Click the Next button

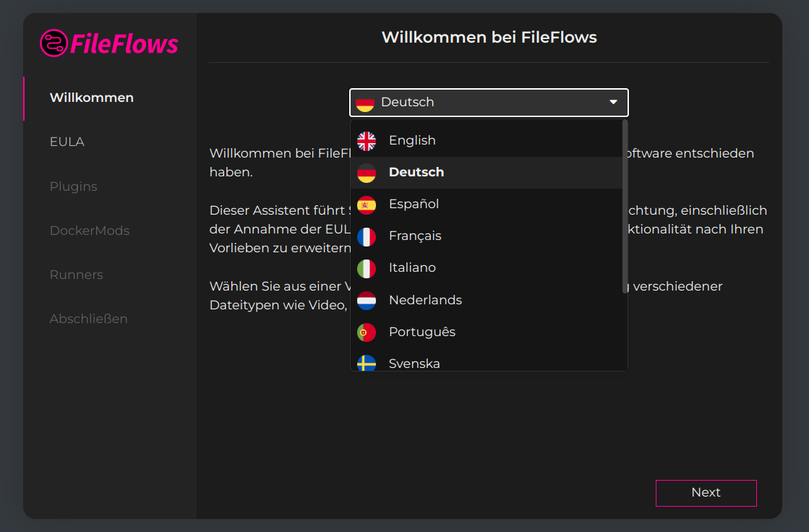pyautogui.click(x=706, y=493)
